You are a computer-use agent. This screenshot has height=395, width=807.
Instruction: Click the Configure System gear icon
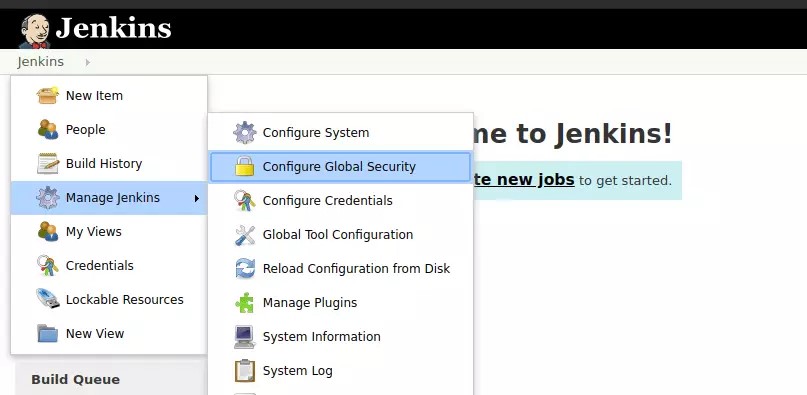pyautogui.click(x=244, y=132)
